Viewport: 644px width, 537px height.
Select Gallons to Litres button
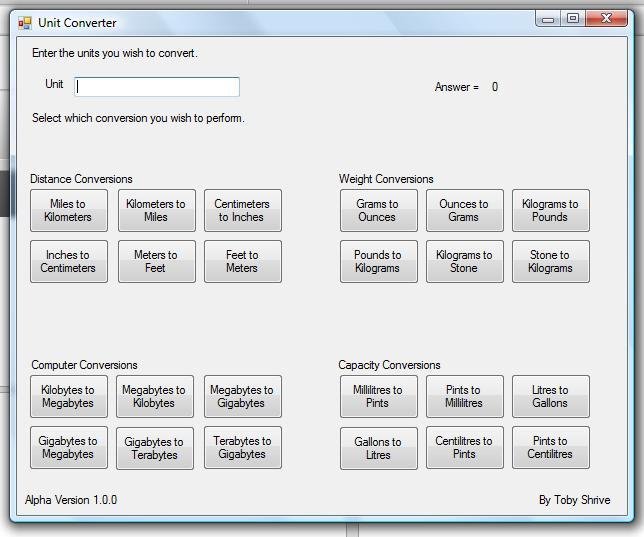379,448
